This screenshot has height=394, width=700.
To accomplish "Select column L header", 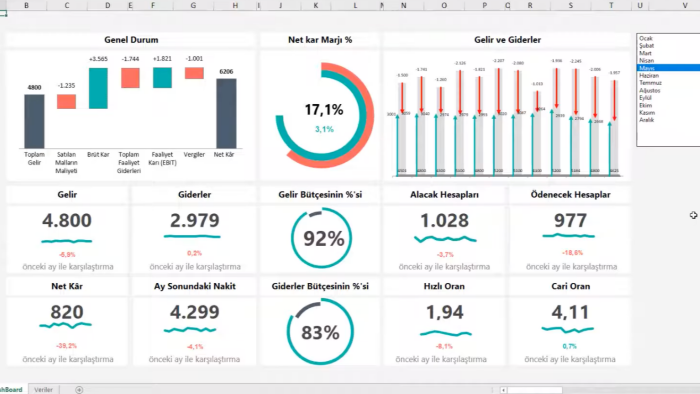I will click(x=355, y=5).
